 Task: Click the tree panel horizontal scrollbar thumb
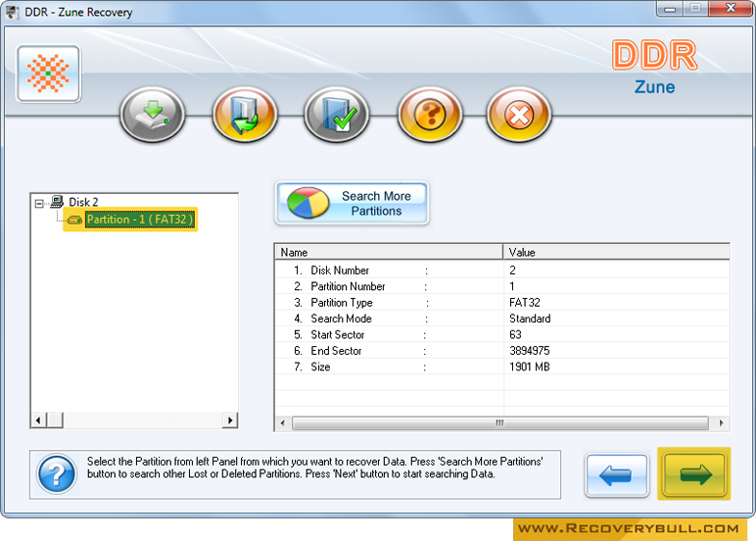coord(55,420)
